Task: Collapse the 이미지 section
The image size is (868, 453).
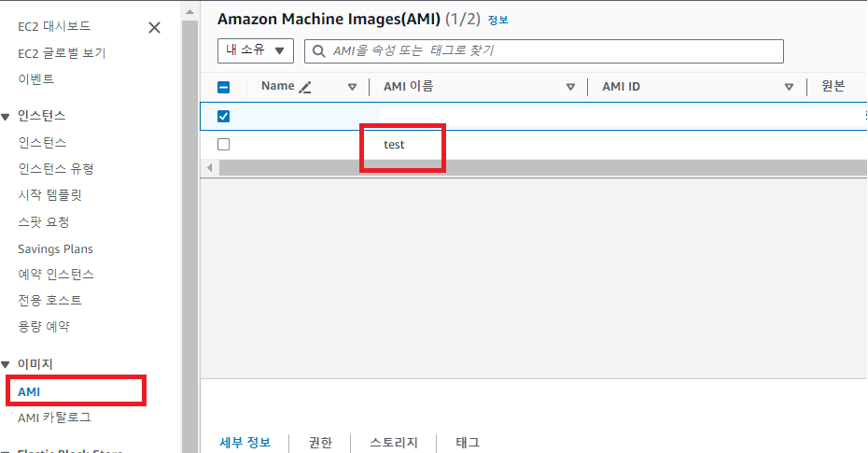Action: pos(6,364)
